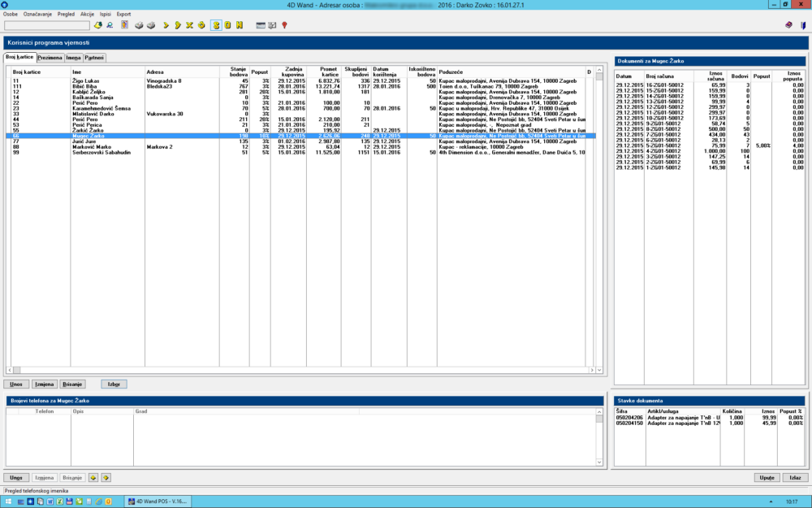
Task: Click the second printer icon in toolbar
Action: click(151, 25)
